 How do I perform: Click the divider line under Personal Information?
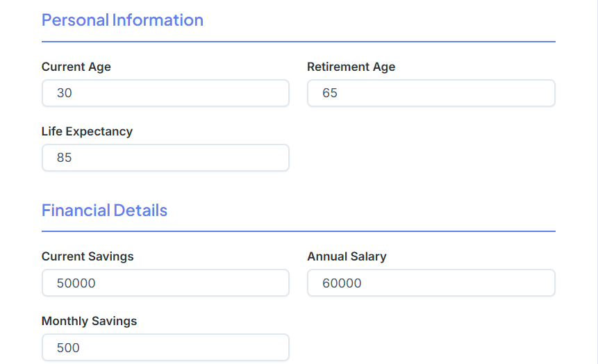299,42
